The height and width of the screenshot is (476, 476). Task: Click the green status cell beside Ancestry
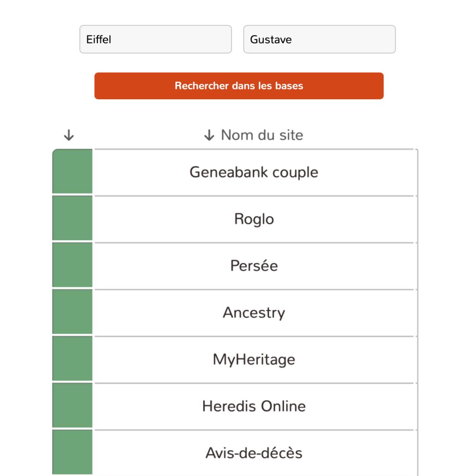(72, 313)
